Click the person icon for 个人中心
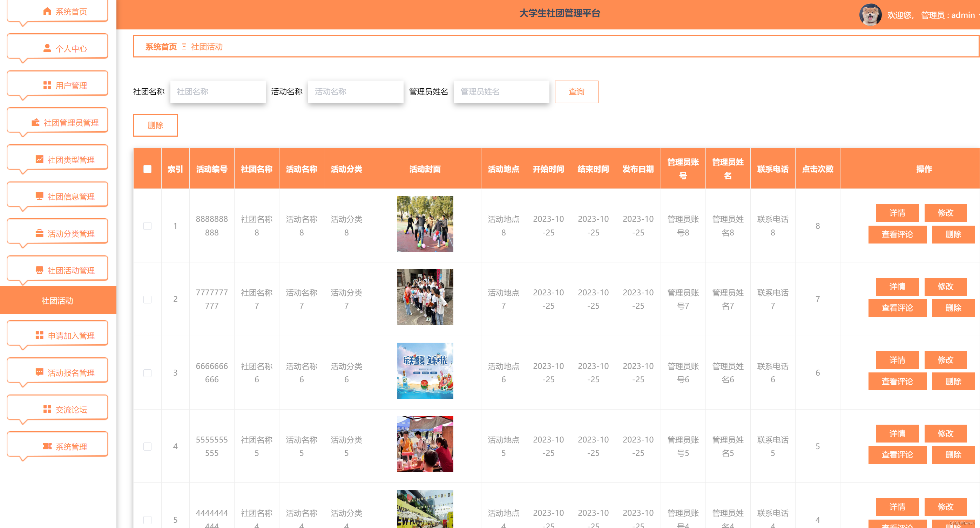 point(47,48)
